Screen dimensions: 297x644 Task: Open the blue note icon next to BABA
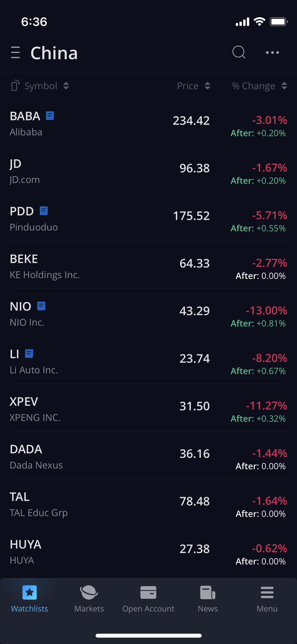pos(50,116)
